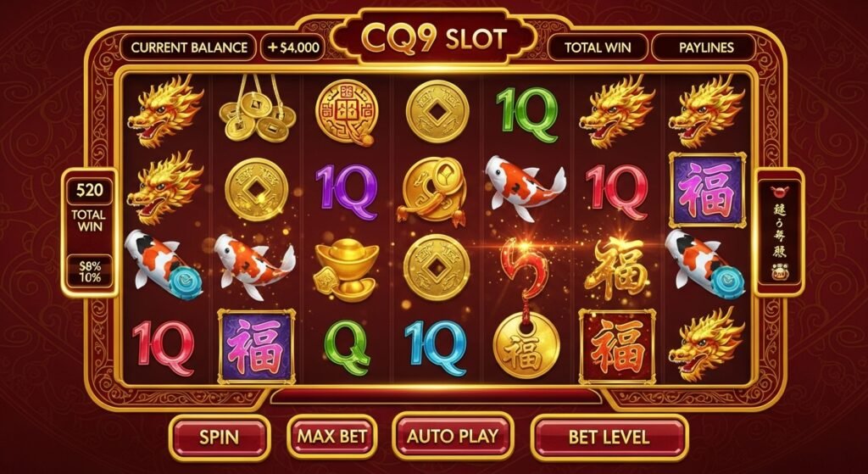868x474 pixels.
Task: Open the PAYLINES tab
Action: point(706,47)
